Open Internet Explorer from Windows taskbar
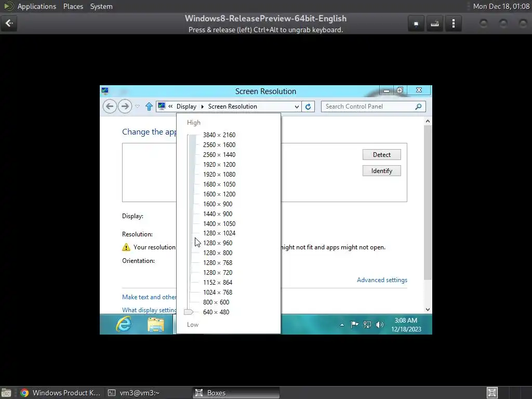The width and height of the screenshot is (532, 399). point(124,324)
